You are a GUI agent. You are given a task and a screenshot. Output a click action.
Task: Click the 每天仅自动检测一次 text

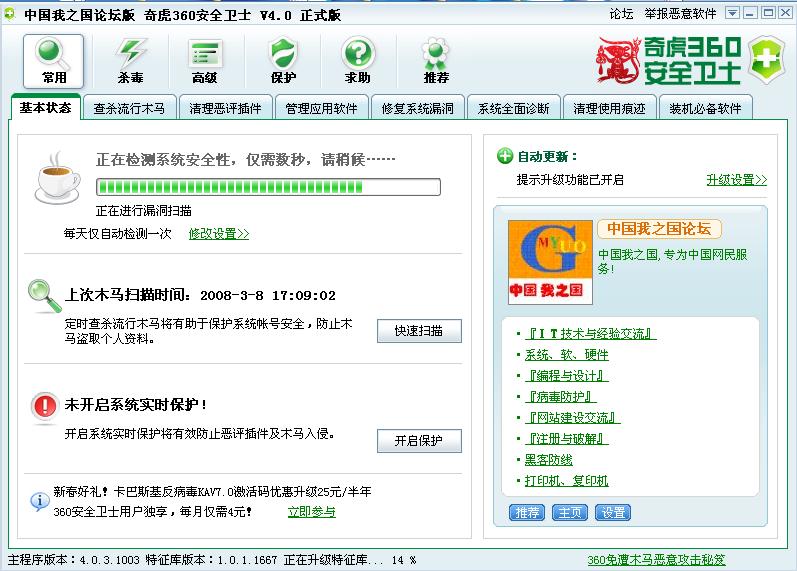117,234
